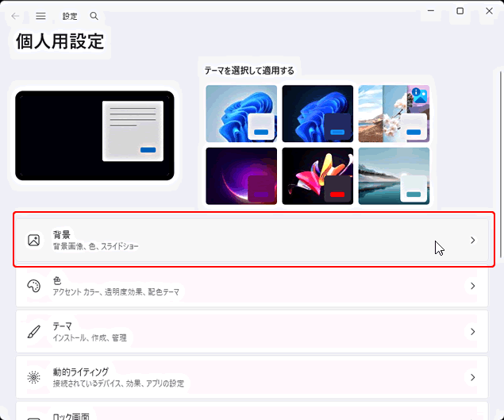Click the vertical scrollbar thumb
Image resolution: width=504 pixels, height=420 pixels.
point(501,164)
